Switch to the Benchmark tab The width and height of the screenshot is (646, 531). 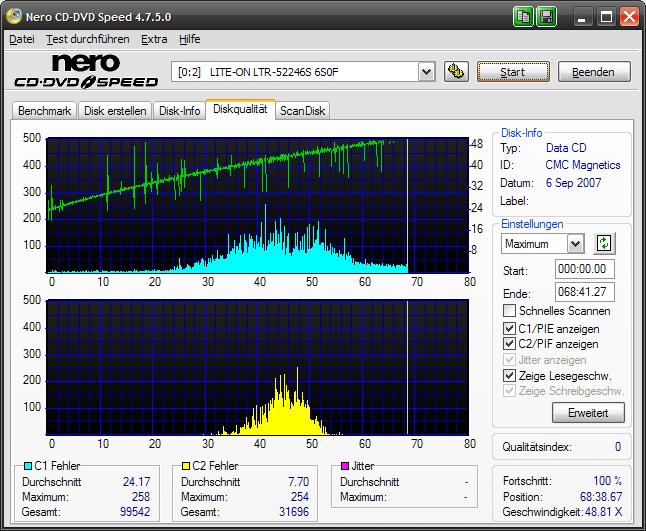(x=44, y=111)
